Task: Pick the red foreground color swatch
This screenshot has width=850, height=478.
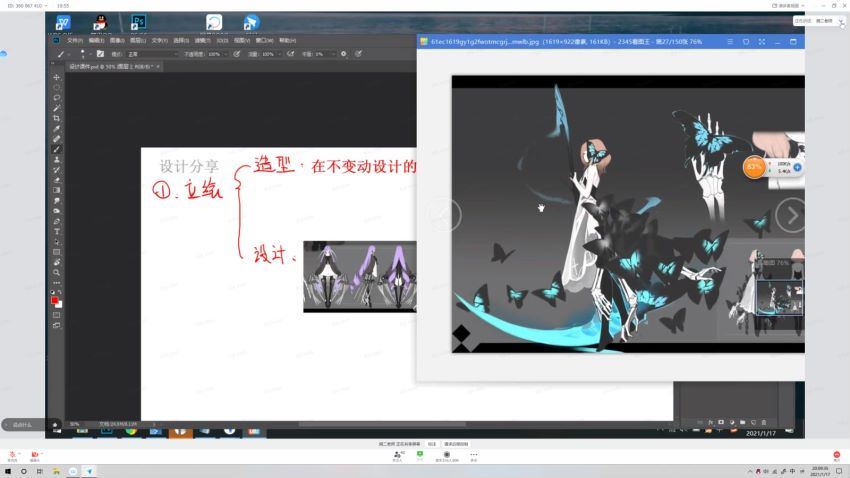Action: pos(54,300)
